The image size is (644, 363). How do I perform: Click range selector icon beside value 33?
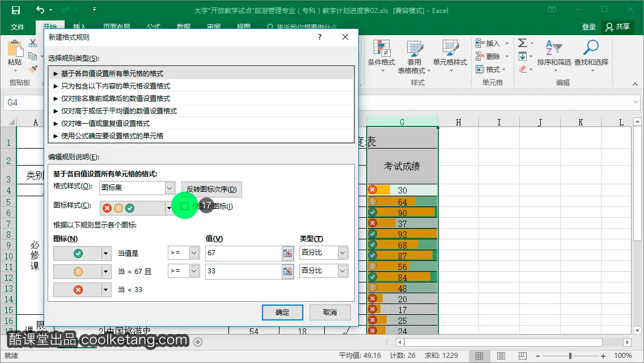pos(288,272)
